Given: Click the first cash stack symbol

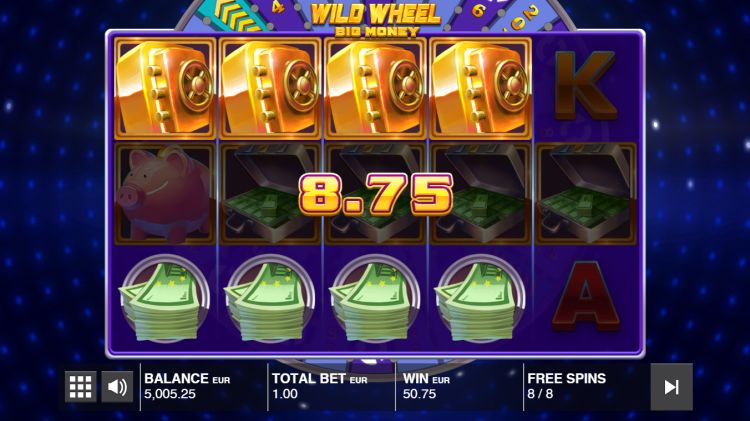Looking at the screenshot, I should tap(165, 299).
